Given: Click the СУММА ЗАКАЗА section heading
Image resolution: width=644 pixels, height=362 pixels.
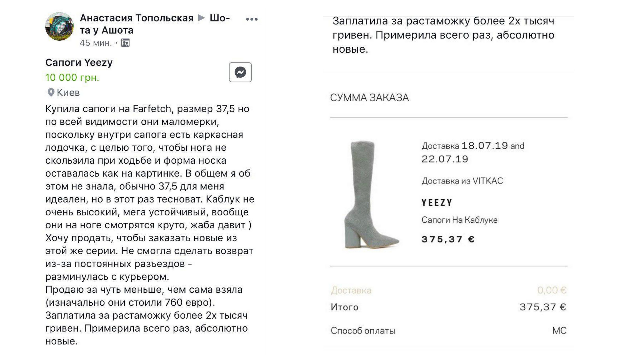Looking at the screenshot, I should click(x=370, y=97).
